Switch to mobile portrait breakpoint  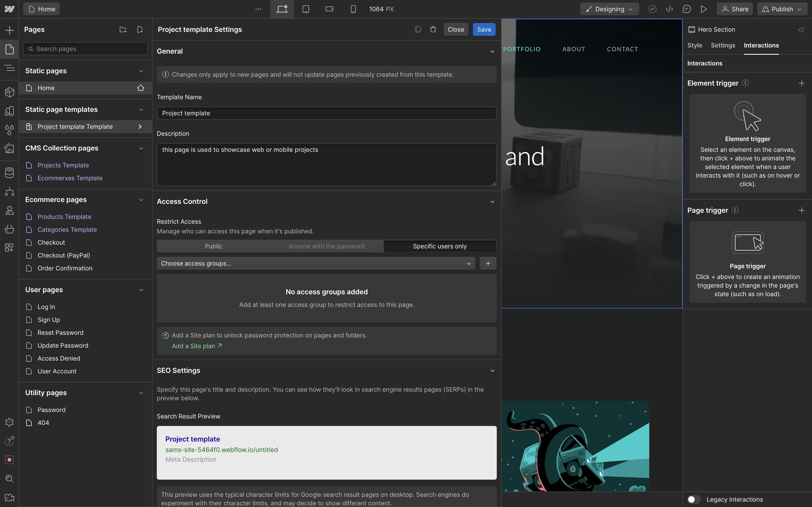tap(353, 9)
